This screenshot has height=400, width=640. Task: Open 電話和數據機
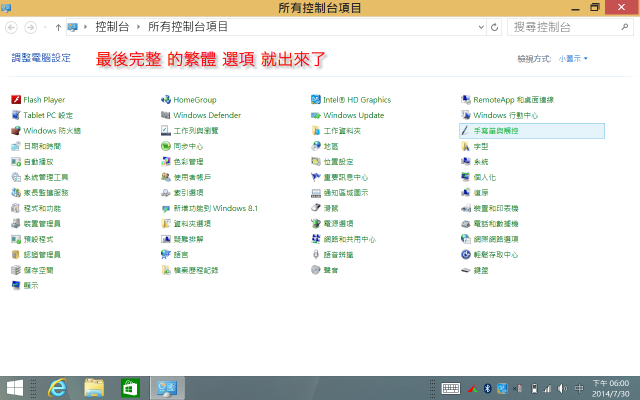[490, 224]
